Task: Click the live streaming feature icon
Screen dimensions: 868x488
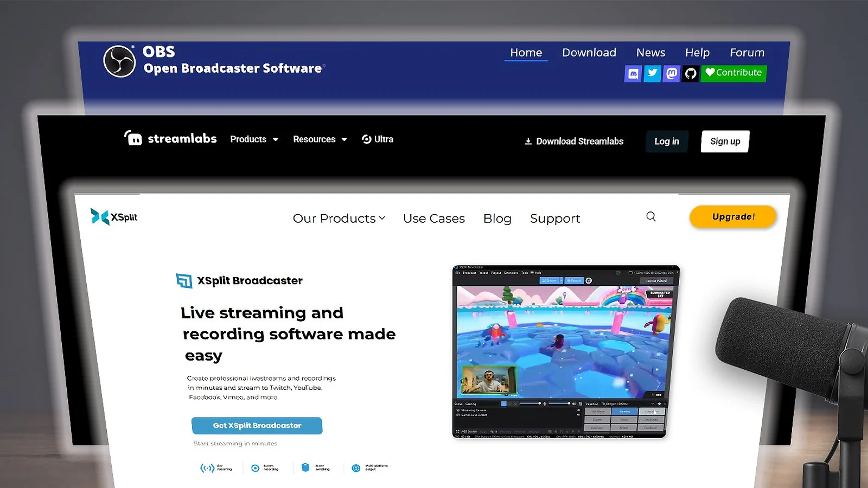Action: tap(207, 468)
